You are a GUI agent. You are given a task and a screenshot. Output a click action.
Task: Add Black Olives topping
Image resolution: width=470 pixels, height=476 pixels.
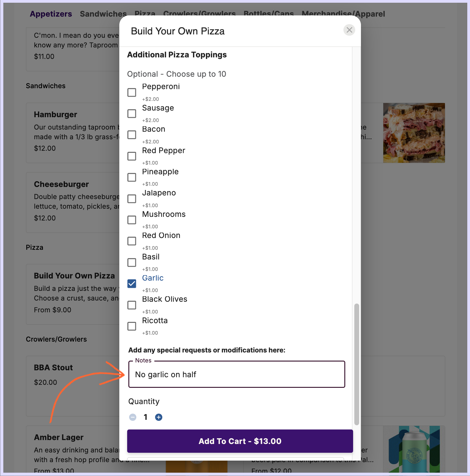[x=132, y=305]
